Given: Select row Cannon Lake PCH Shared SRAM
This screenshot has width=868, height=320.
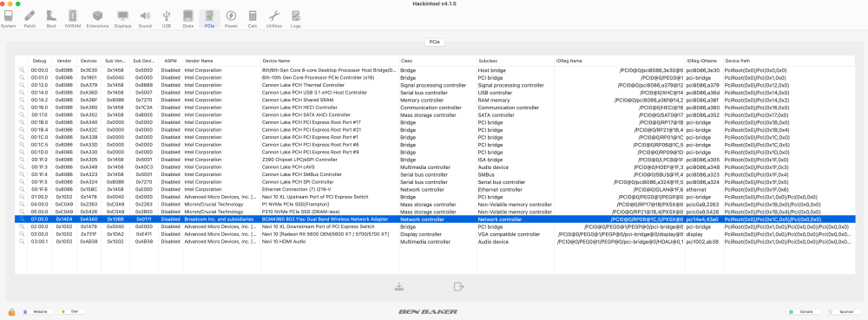Looking at the screenshot, I should [436, 100].
